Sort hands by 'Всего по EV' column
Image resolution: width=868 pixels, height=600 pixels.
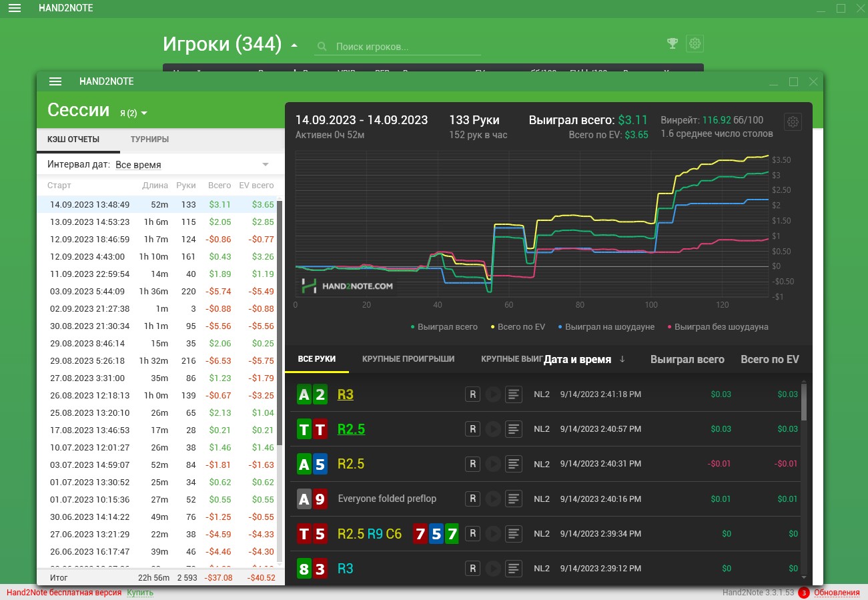pos(769,359)
